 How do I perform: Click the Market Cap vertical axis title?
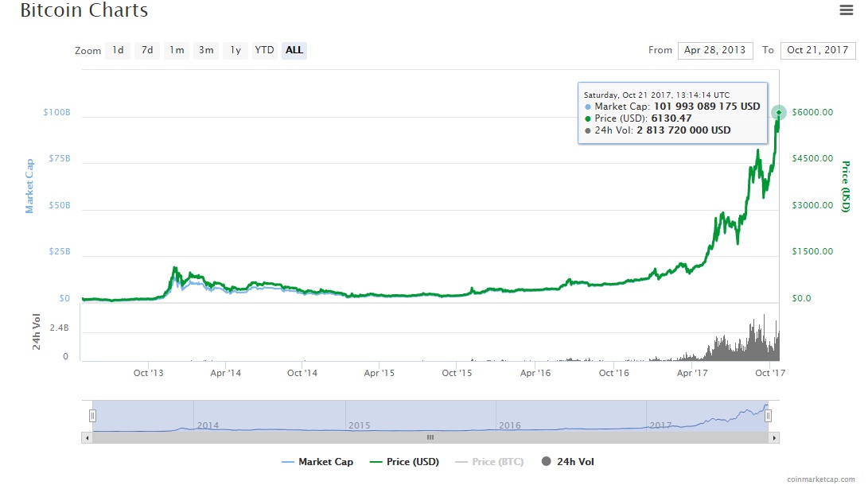point(29,186)
